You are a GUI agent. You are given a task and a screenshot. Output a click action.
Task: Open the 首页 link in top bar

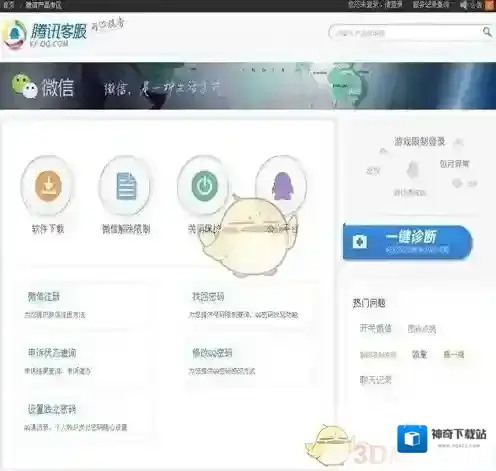click(9, 5)
